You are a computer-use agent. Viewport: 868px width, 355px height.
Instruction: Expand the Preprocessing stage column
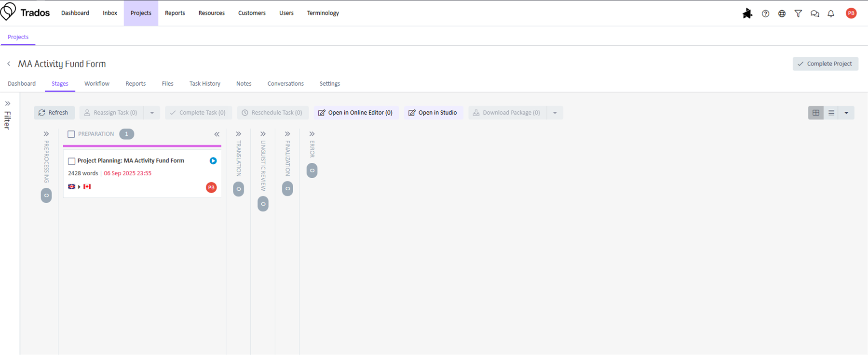(46, 134)
